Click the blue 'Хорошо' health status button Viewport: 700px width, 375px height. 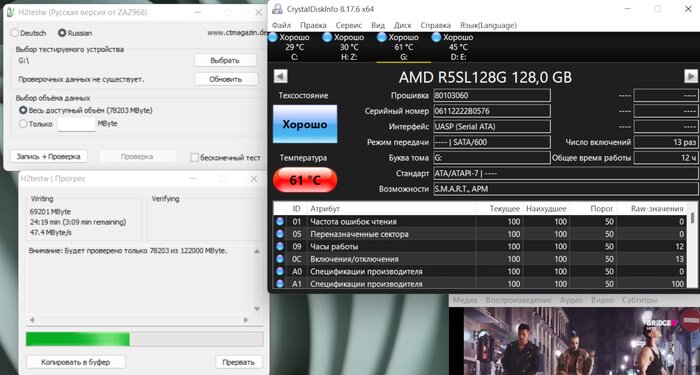[305, 124]
